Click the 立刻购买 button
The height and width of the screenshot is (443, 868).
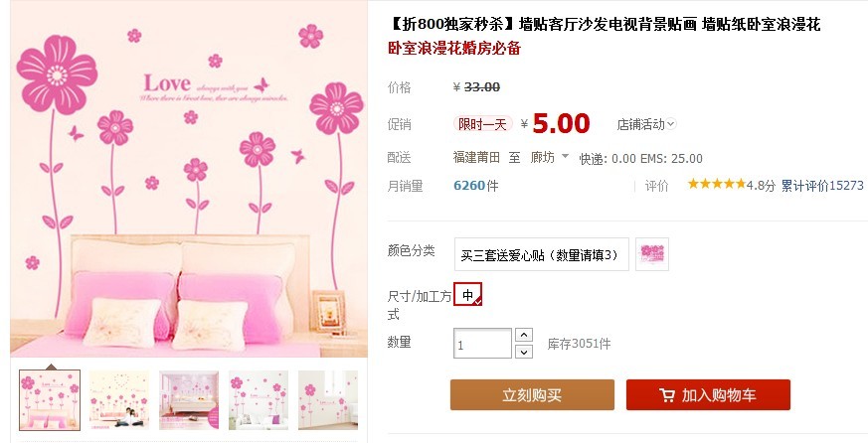pyautogui.click(x=532, y=395)
